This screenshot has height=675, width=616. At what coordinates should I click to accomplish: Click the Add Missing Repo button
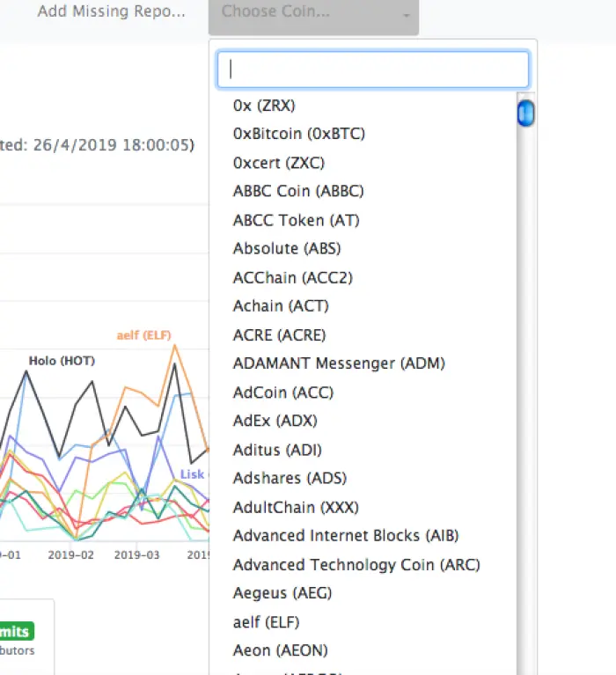pyautogui.click(x=111, y=11)
